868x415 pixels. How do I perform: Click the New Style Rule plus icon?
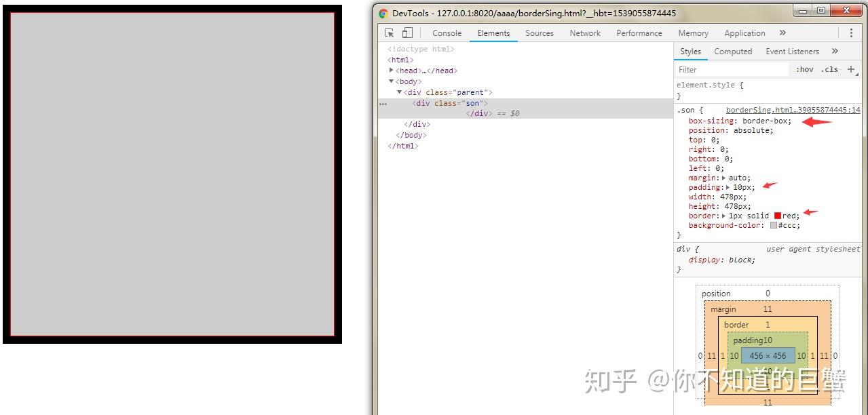pyautogui.click(x=850, y=68)
